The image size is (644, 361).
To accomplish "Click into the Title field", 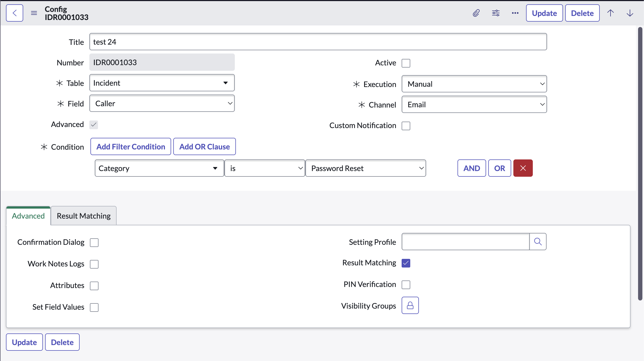I will pyautogui.click(x=318, y=42).
